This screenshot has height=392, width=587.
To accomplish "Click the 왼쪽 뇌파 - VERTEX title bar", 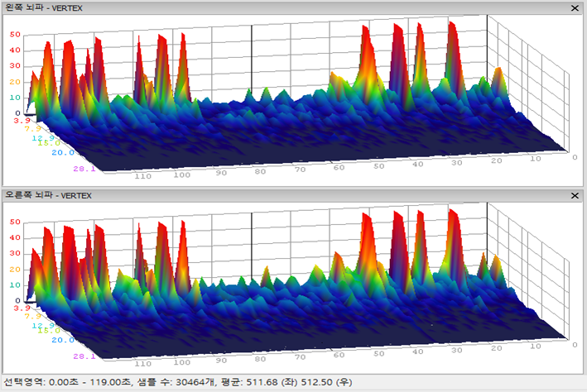I will tap(248, 7).
